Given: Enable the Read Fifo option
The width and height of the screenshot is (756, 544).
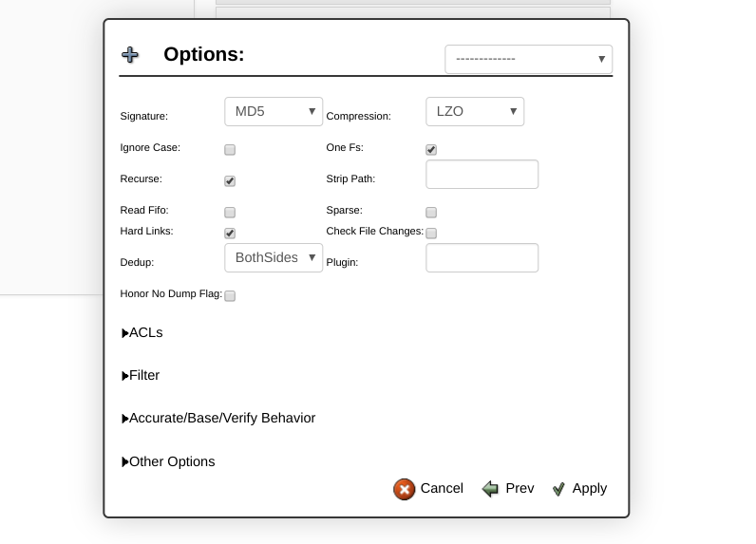Looking at the screenshot, I should [x=230, y=213].
